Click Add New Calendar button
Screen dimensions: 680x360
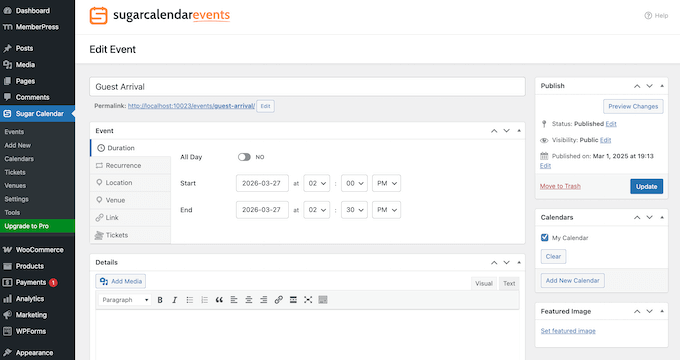point(572,281)
